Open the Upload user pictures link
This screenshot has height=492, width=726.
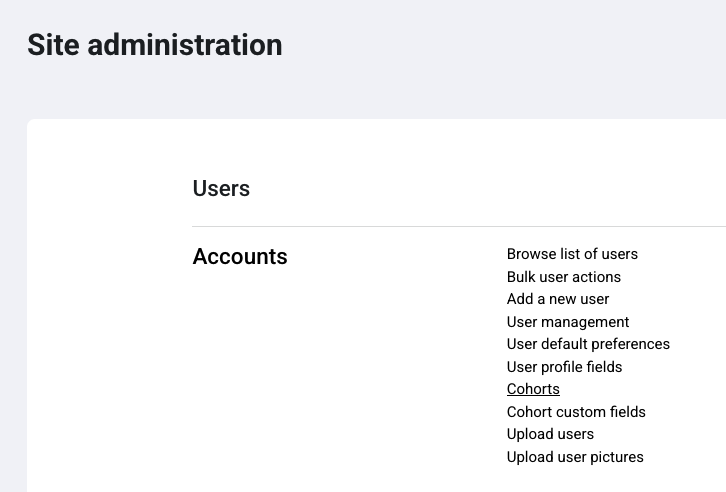(575, 457)
